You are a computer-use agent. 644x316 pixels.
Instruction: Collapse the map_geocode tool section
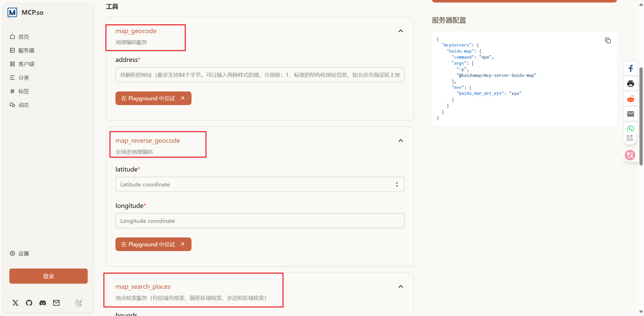point(400,31)
